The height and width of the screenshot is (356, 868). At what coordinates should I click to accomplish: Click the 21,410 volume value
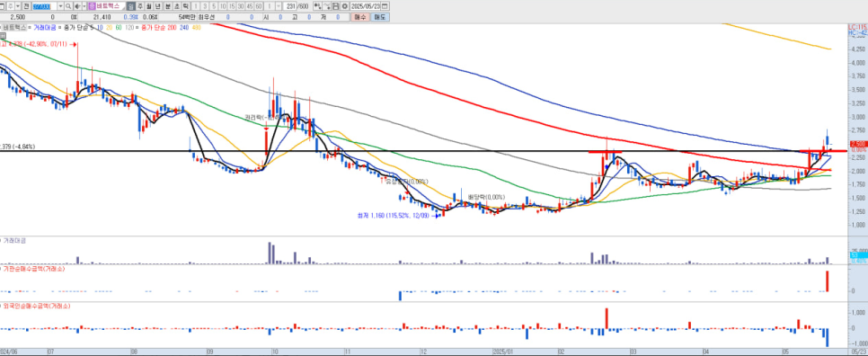(x=102, y=17)
